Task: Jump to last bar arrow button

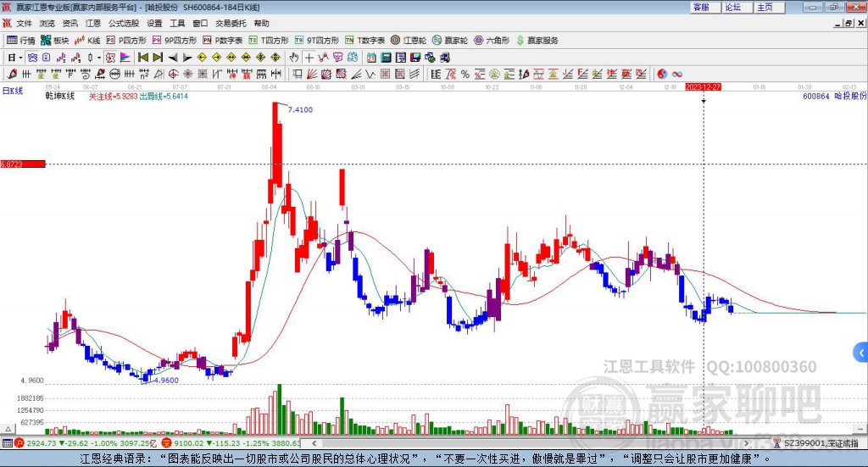Action: click(158, 58)
